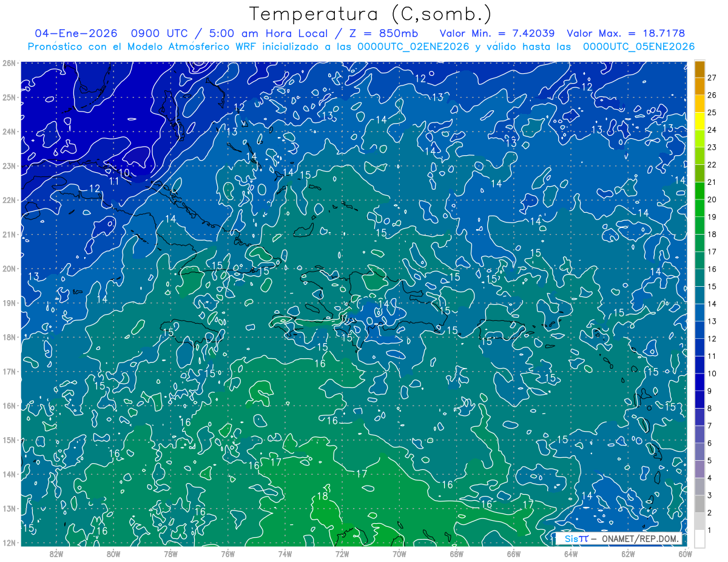Click the legend value "27"
Screen dimensions: 728x562
(712, 78)
